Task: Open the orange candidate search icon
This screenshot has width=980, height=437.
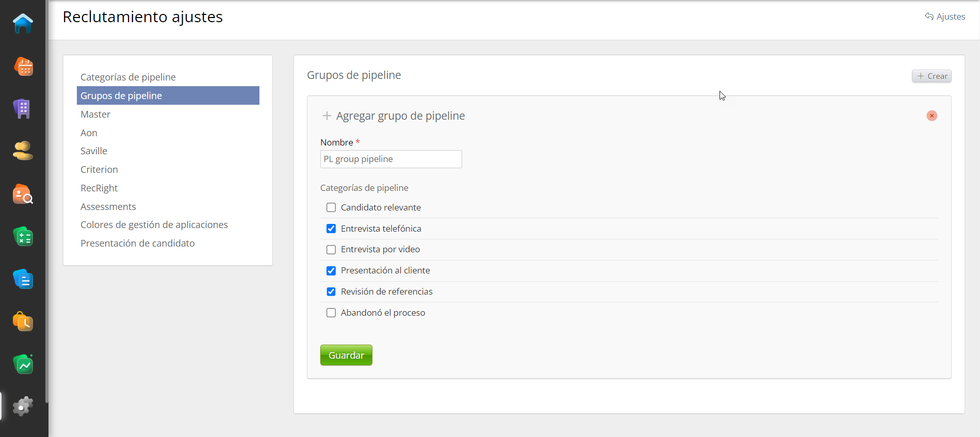Action: tap(23, 194)
